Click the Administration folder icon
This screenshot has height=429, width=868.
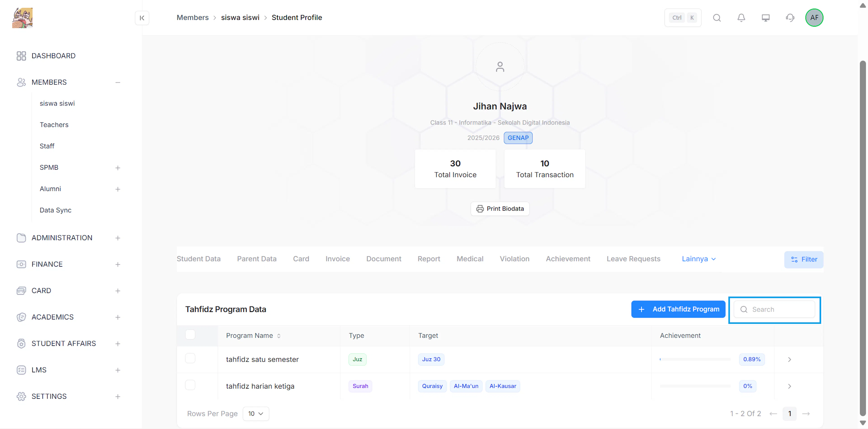pos(21,238)
